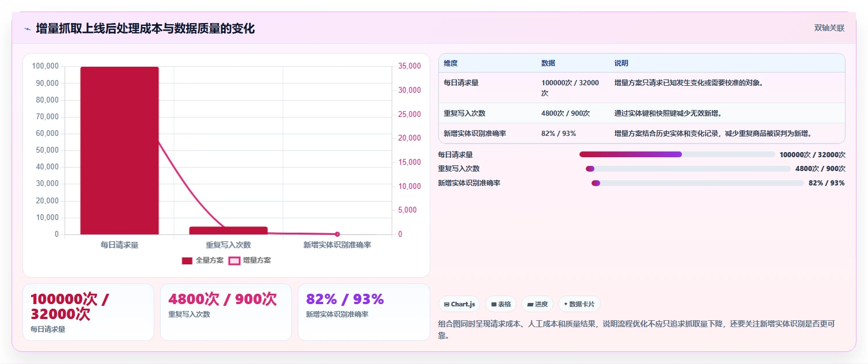The width and height of the screenshot is (868, 364).
Task: Click the 100,000 left axis tick label
Action: 45,66
